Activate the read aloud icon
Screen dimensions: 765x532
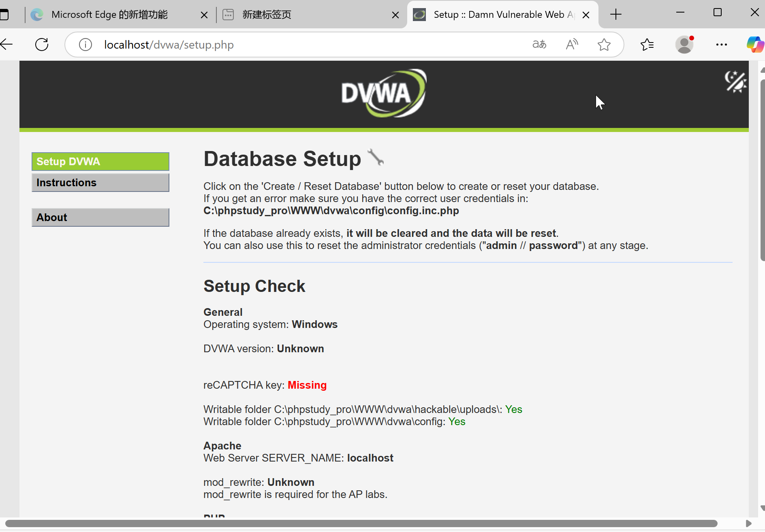[572, 45]
